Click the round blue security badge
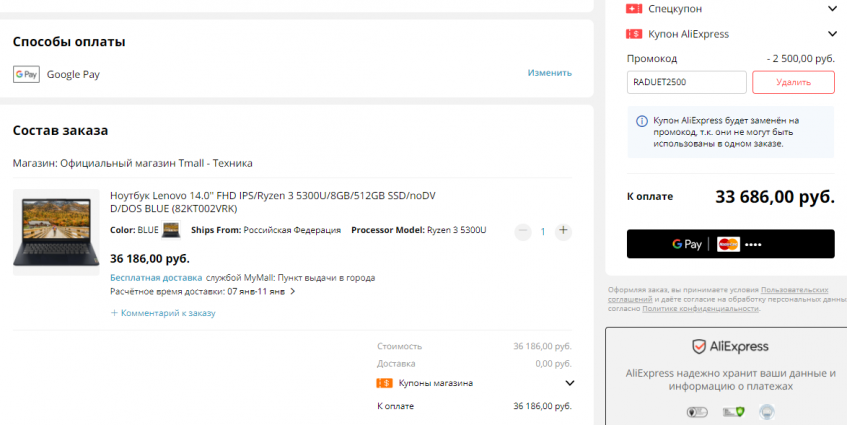The height and width of the screenshot is (425, 847). coord(766,412)
